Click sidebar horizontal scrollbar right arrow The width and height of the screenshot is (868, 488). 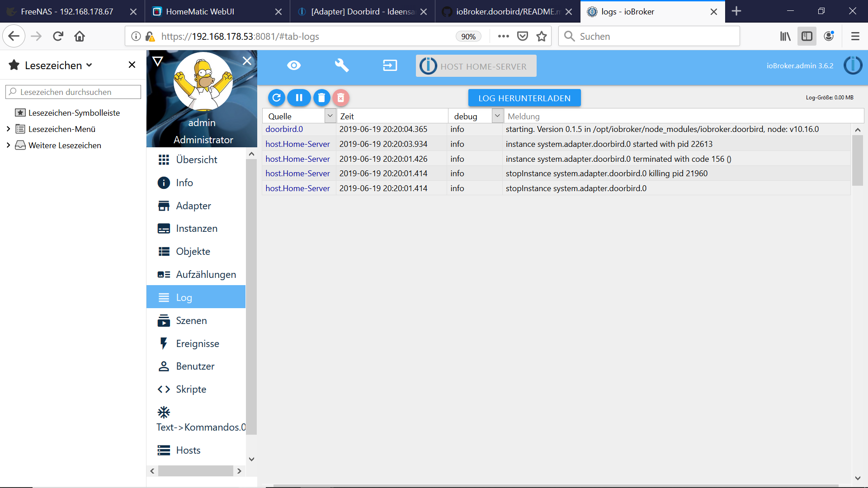click(x=239, y=471)
